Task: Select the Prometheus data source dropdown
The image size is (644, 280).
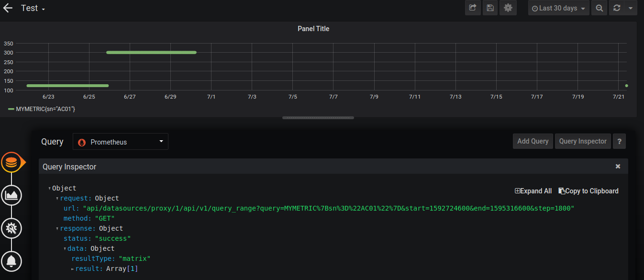Action: pyautogui.click(x=121, y=142)
